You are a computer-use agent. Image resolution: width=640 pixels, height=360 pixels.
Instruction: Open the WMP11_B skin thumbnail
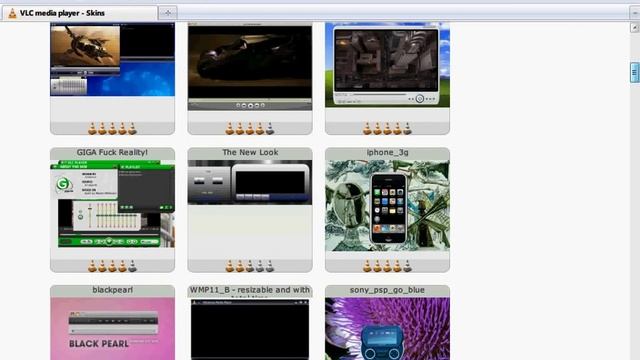tap(250, 329)
